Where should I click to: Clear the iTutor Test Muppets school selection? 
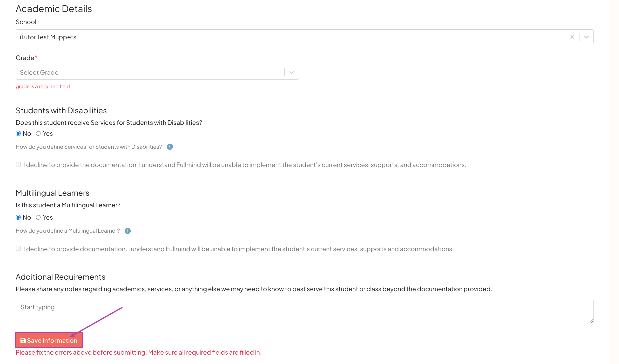[572, 37]
